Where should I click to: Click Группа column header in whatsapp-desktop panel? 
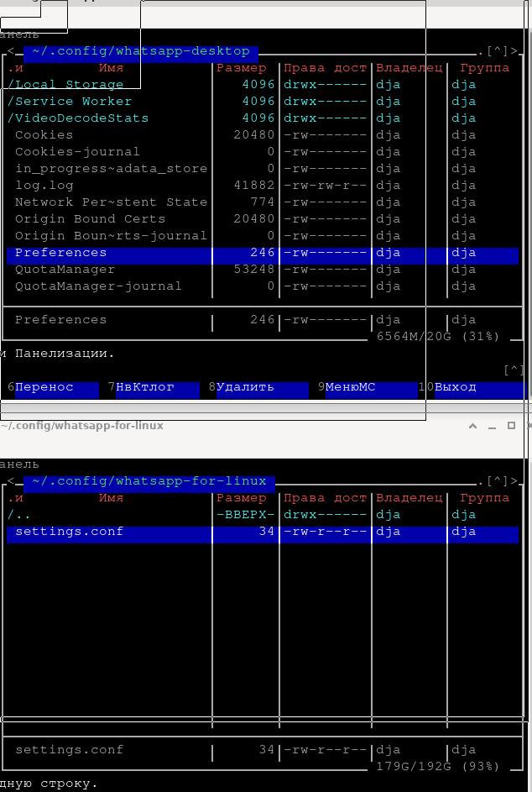pyautogui.click(x=484, y=68)
